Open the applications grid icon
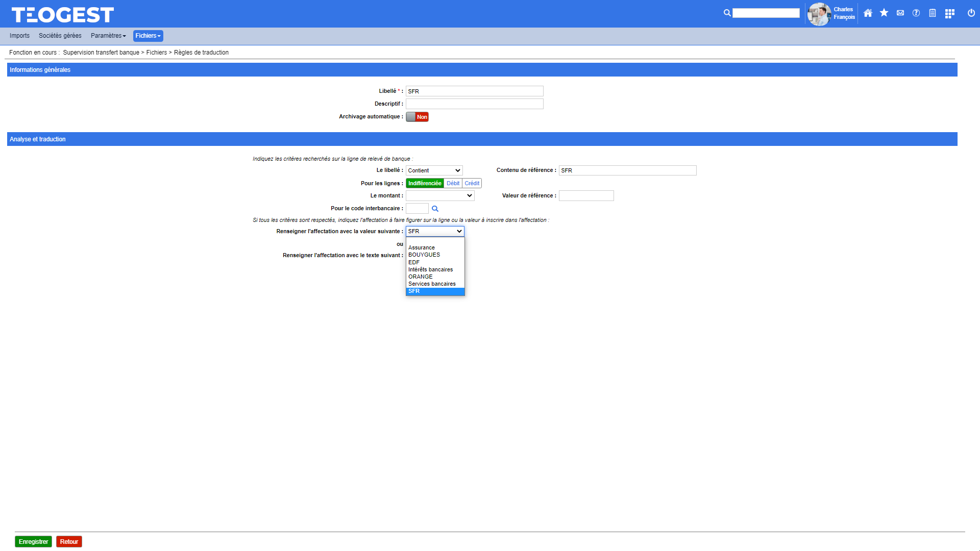 pyautogui.click(x=949, y=14)
